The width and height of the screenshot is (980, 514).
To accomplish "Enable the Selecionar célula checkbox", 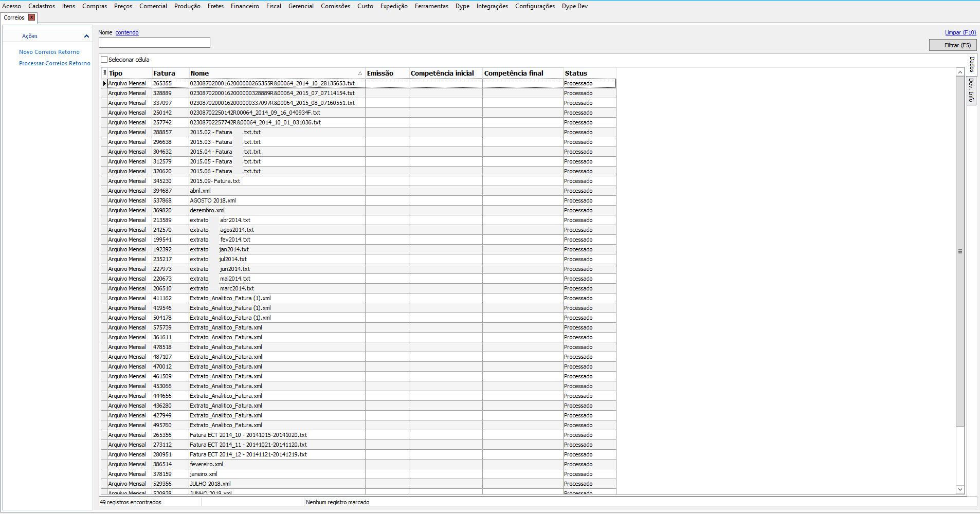I will tap(104, 60).
